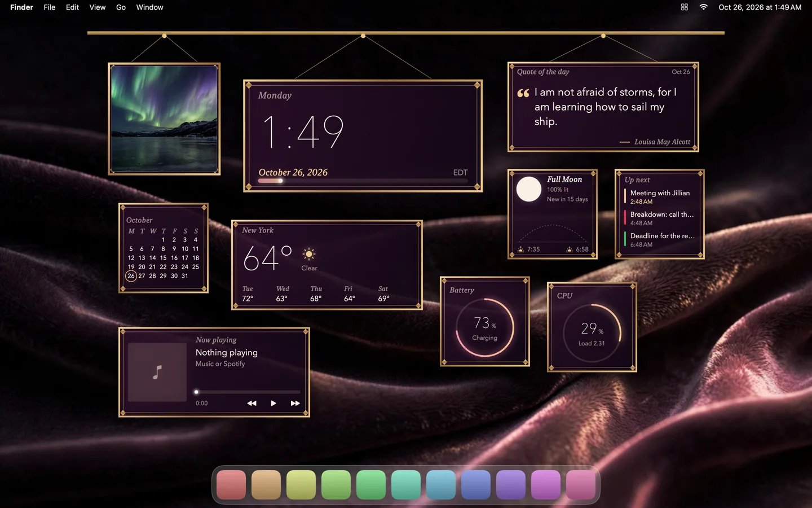
Task: Open Control Center icon in menu bar
Action: [x=685, y=7]
